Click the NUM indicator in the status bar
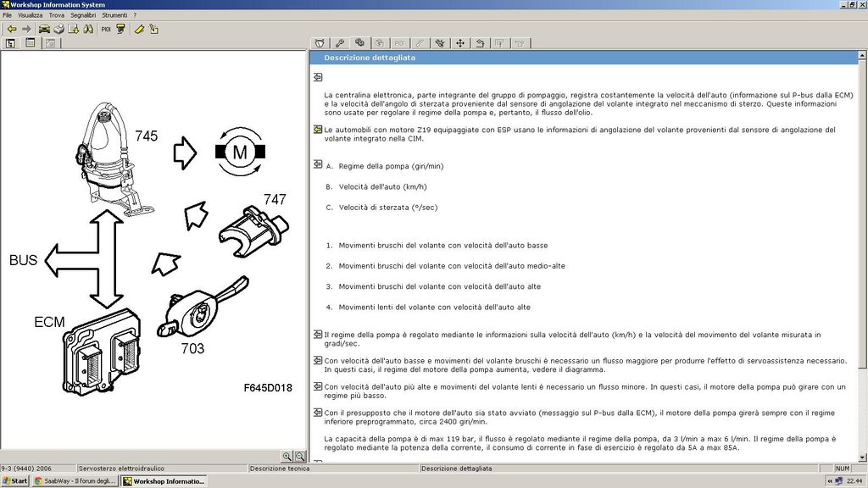This screenshot has width=868, height=488. (842, 468)
